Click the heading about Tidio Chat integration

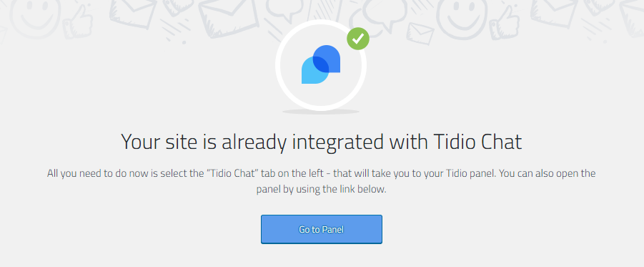point(322,142)
